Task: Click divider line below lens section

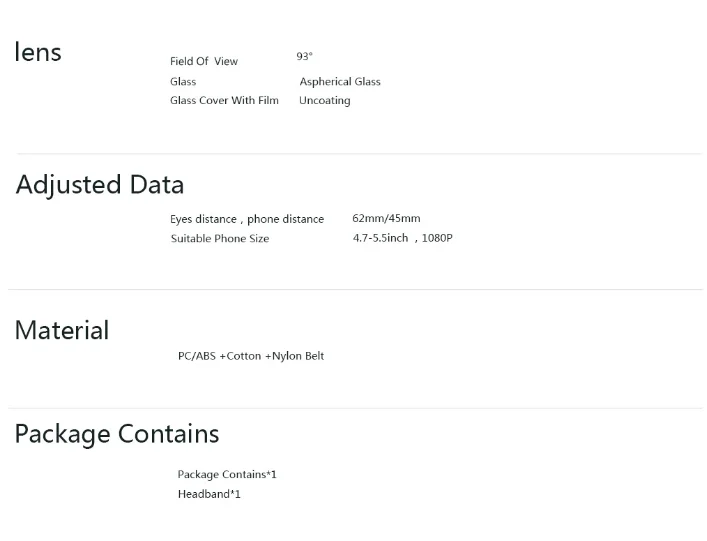Action: point(358,154)
